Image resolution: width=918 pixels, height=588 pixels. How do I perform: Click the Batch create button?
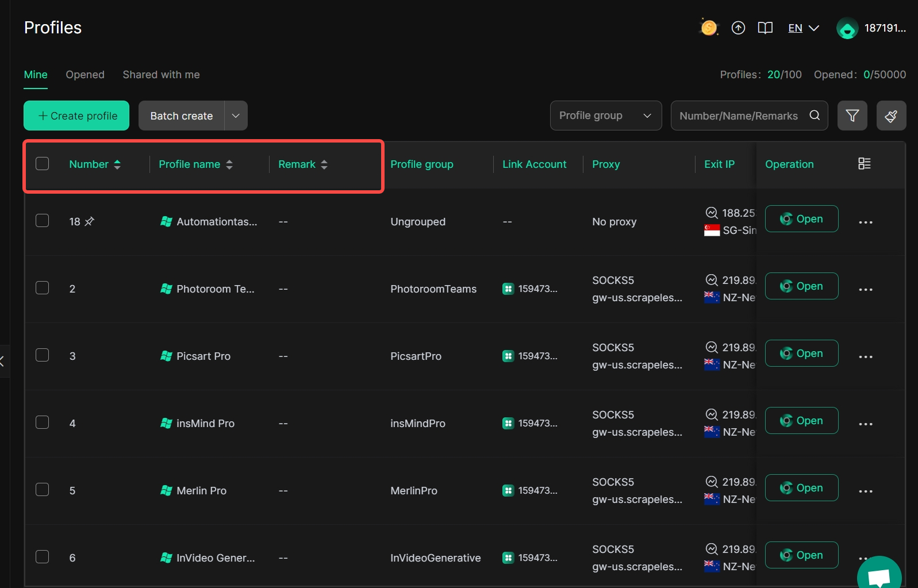point(182,116)
